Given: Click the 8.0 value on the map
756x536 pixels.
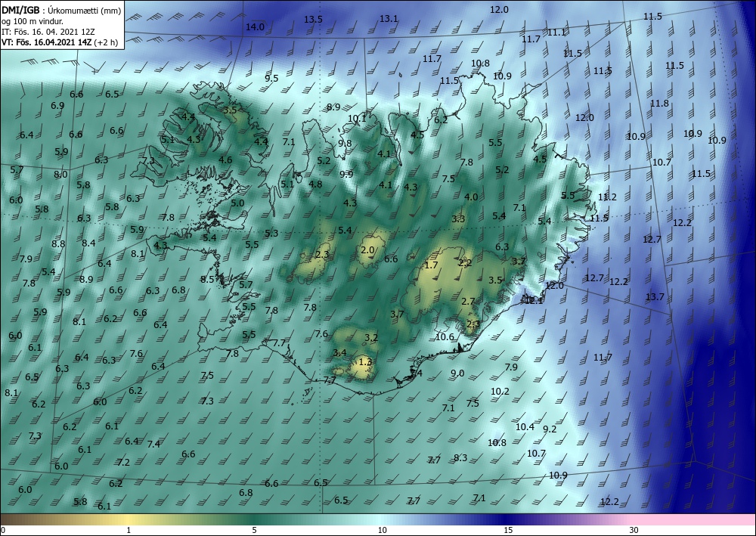Looking at the screenshot, I should pos(60,175).
